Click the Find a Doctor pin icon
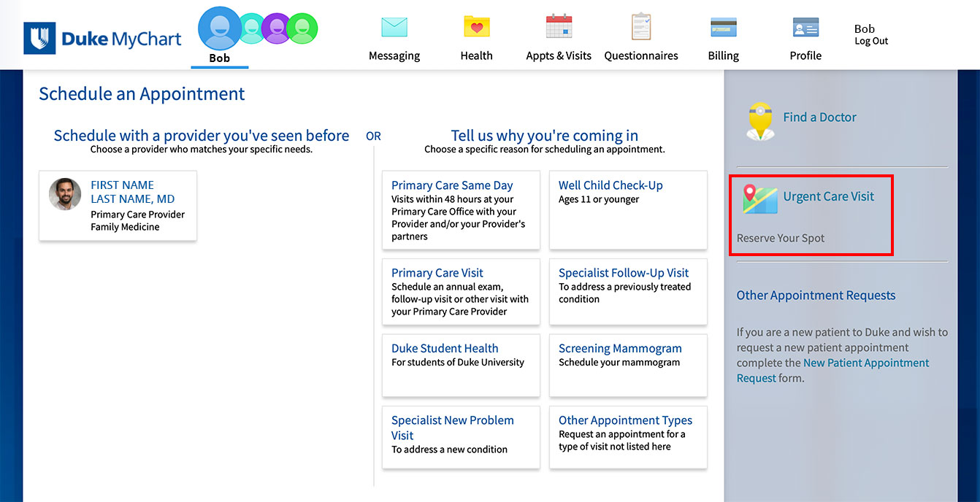The height and width of the screenshot is (502, 980). pos(760,120)
